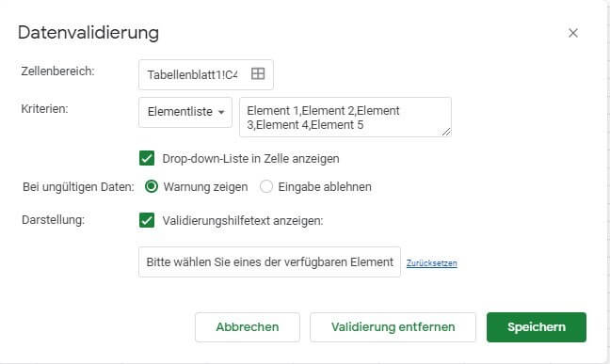Viewport: 610px width, 364px height.
Task: Select the Eingabe ablehnen radio button
Action: [266, 186]
